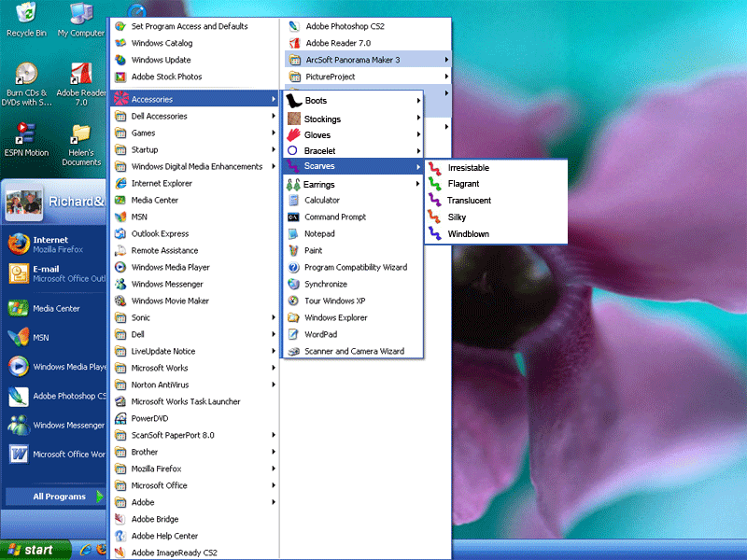Click the Stockings icon in Accessories submenu
The width and height of the screenshot is (747, 560).
tap(294, 119)
